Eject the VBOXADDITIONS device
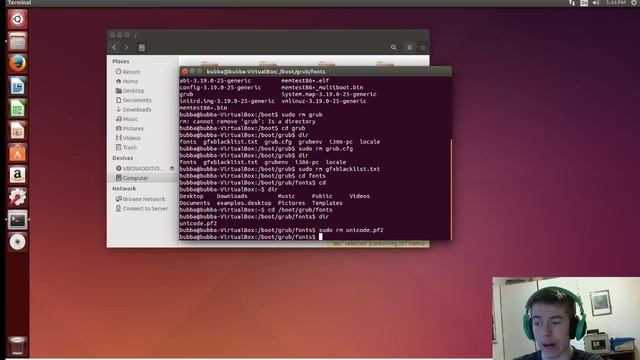 (172, 168)
